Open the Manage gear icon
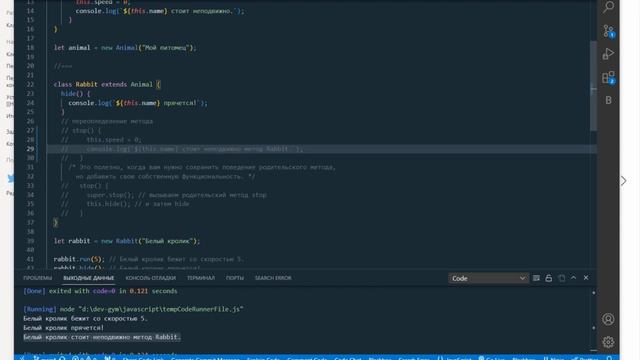Screen dimensions: 640x360 pyautogui.click(x=608, y=342)
